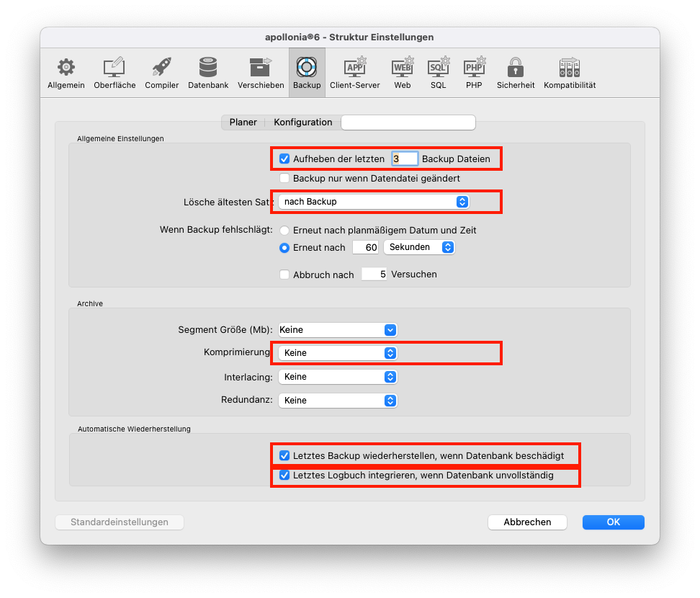Open the Allgemein settings gear icon
Image resolution: width=700 pixels, height=598 pixels.
pyautogui.click(x=66, y=68)
